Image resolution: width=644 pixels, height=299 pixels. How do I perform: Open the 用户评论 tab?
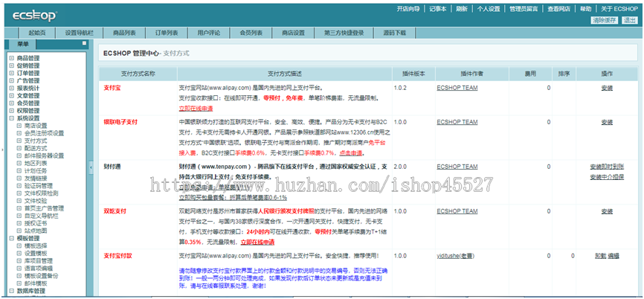point(209,33)
